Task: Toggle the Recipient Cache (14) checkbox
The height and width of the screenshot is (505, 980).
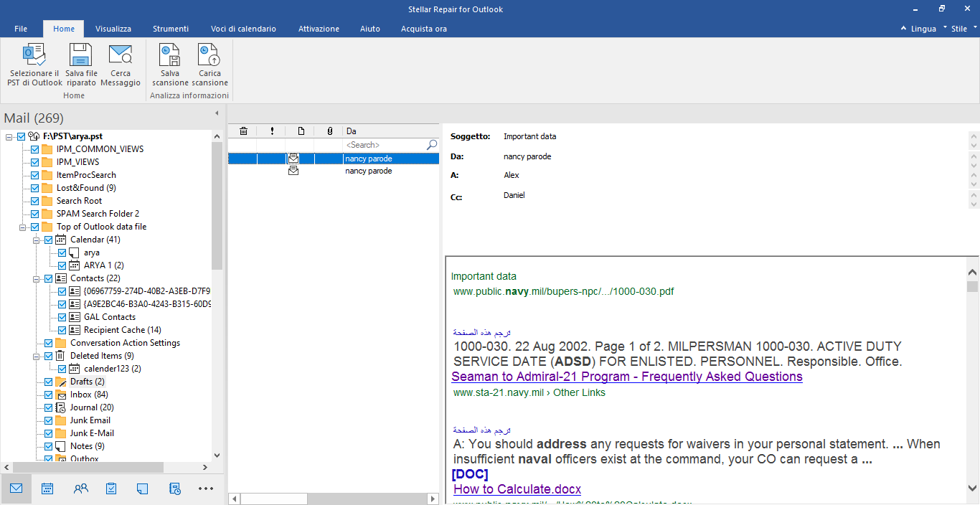Action: [62, 330]
